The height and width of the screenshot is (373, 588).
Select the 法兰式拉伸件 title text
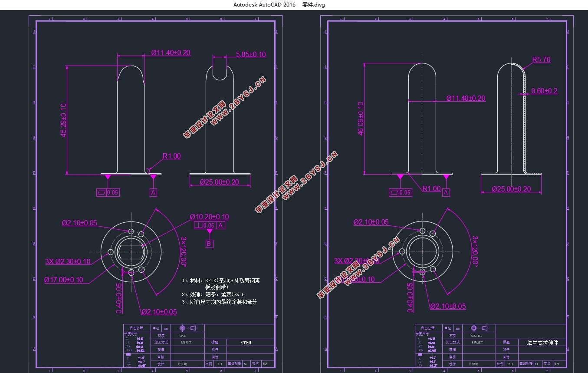click(543, 343)
